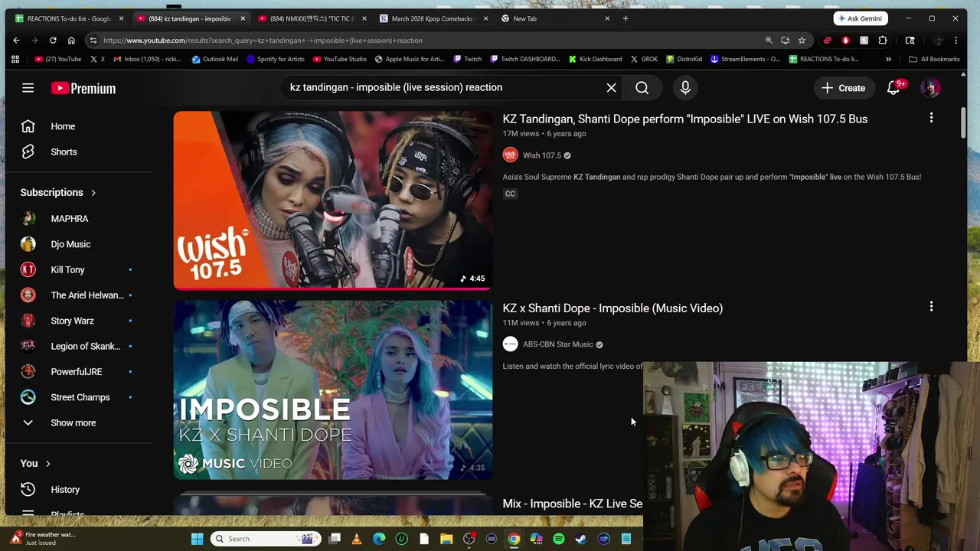Switch to the NMIXX TIC TIC tab

pos(312,18)
